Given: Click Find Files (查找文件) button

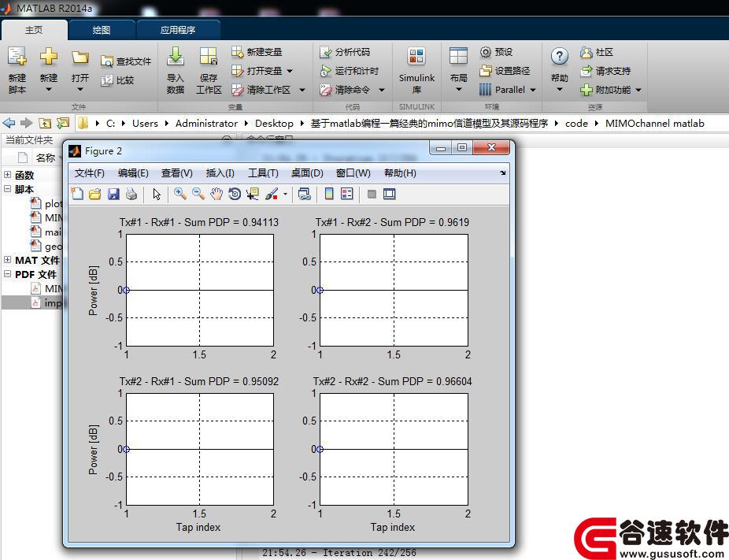Looking at the screenshot, I should [126, 61].
